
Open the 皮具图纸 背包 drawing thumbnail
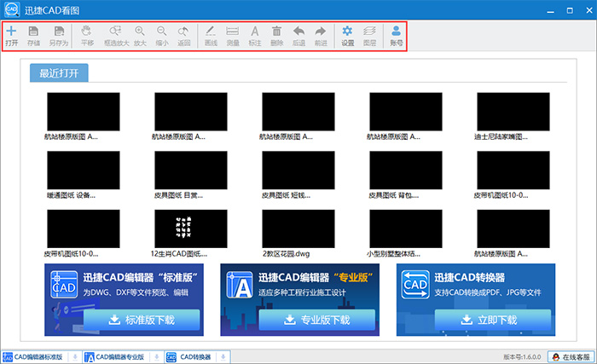pyautogui.click(x=405, y=170)
